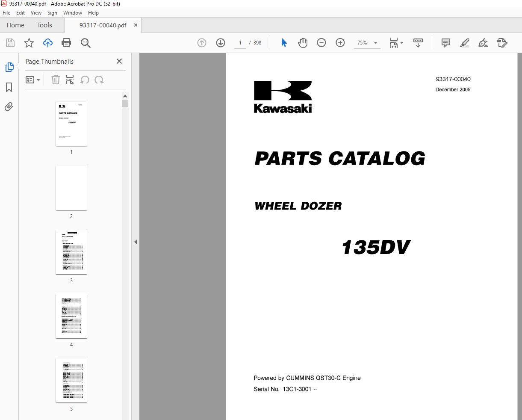
Task: Click the thumbnails panel scrollbar thumb
Action: (x=125, y=103)
